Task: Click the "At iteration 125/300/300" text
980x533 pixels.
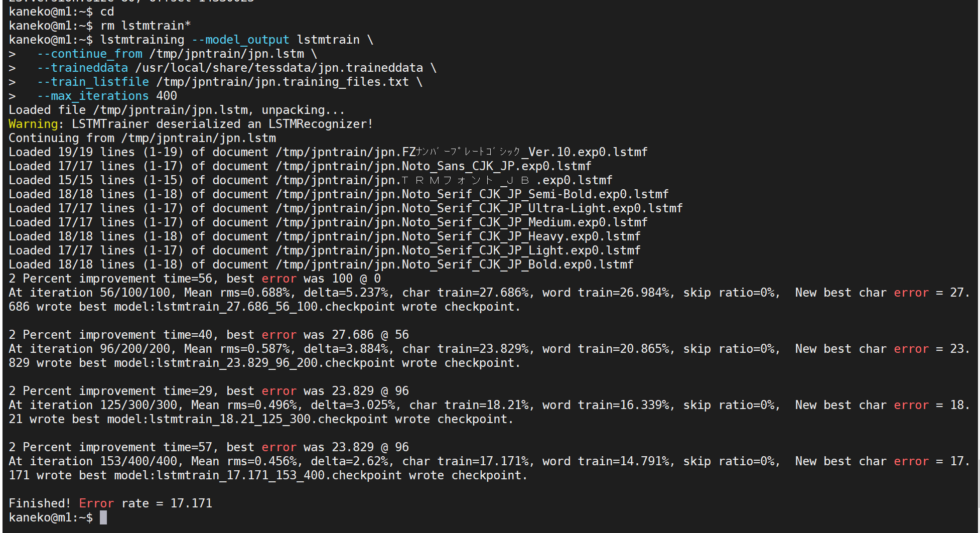Action: (93, 405)
